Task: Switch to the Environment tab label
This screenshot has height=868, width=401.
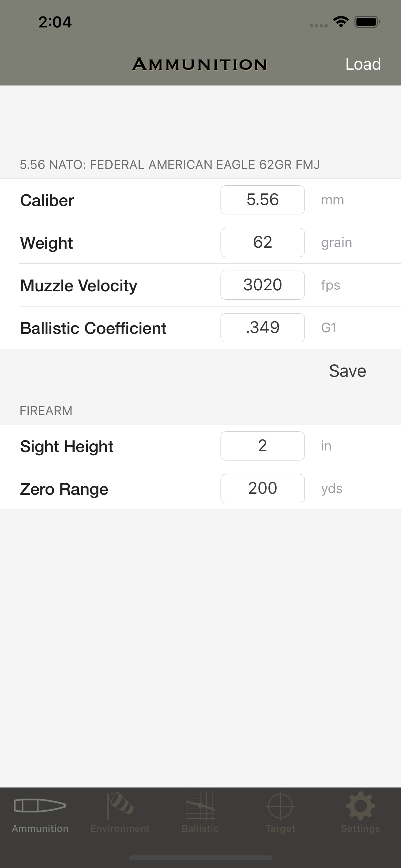Action: click(120, 828)
